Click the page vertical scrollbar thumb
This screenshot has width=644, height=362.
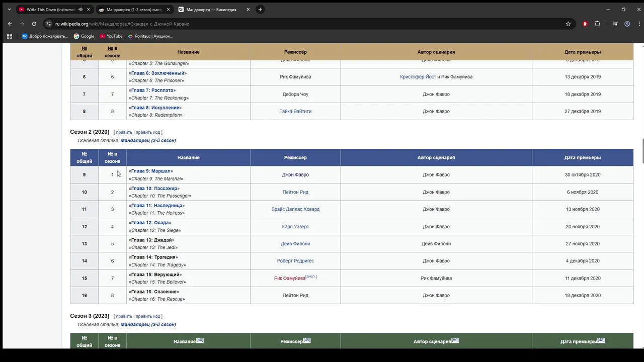(x=642, y=151)
